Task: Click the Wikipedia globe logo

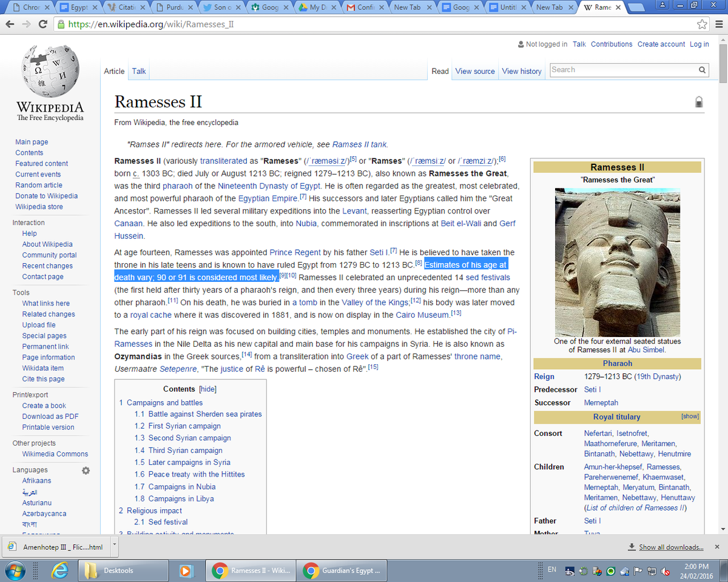Action: (x=49, y=70)
